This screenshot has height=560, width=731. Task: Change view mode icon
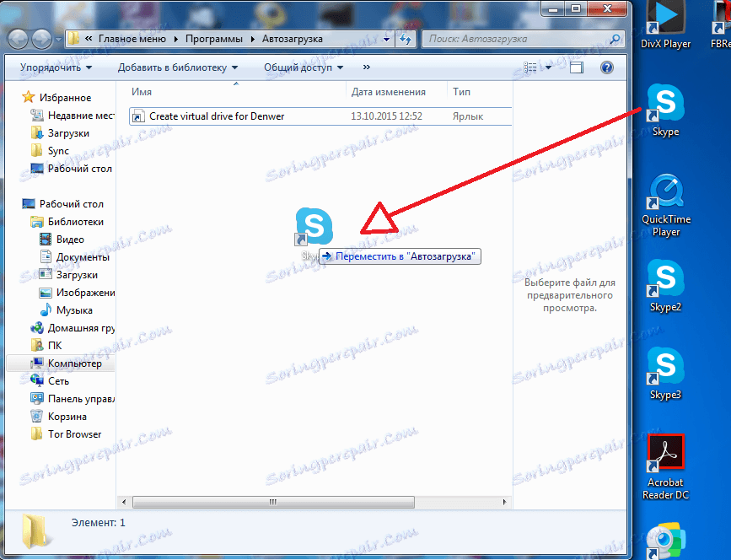530,67
